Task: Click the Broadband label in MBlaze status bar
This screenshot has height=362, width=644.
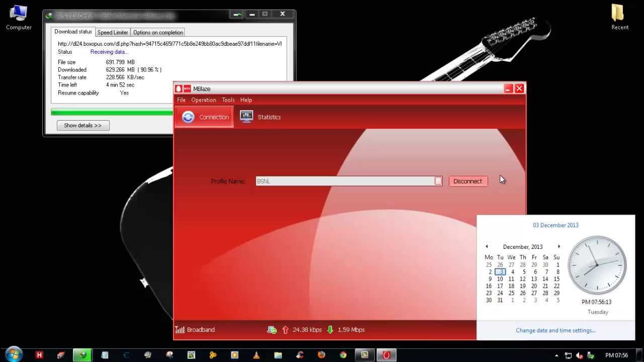Action: [x=201, y=330]
